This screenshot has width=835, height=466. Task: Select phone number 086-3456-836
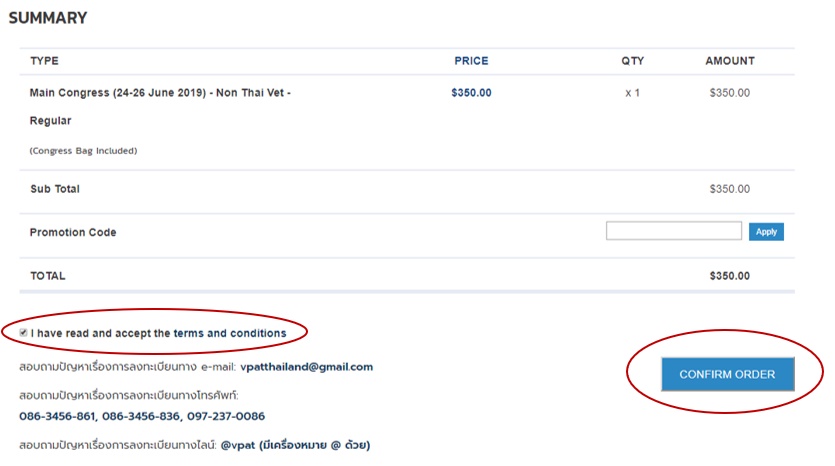click(141, 416)
